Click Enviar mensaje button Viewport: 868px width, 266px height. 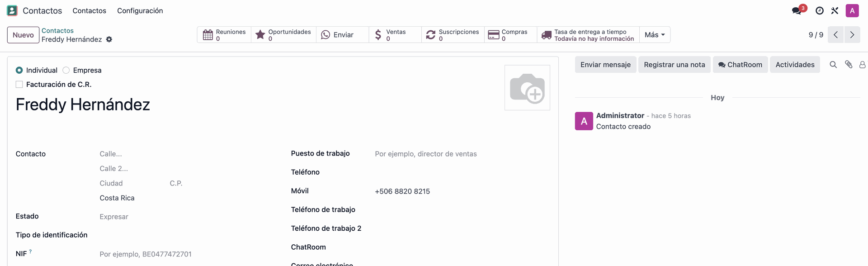[605, 65]
